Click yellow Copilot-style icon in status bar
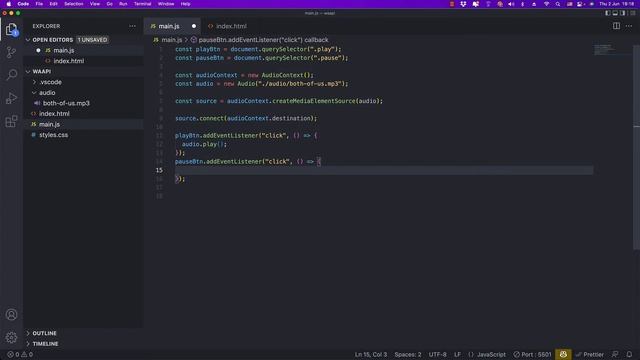This screenshot has height=360, width=640. coord(563,355)
